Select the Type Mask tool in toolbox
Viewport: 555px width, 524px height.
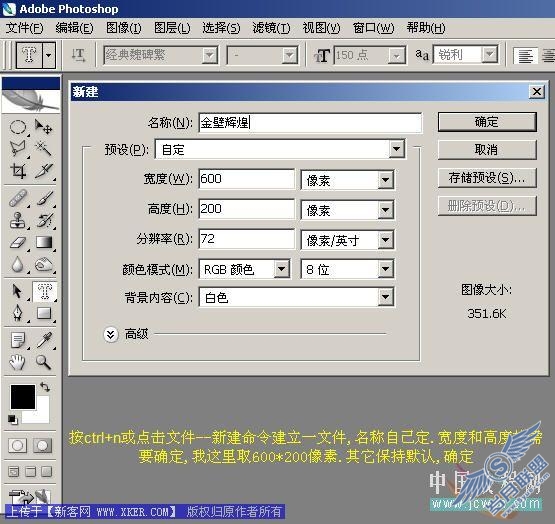45,291
